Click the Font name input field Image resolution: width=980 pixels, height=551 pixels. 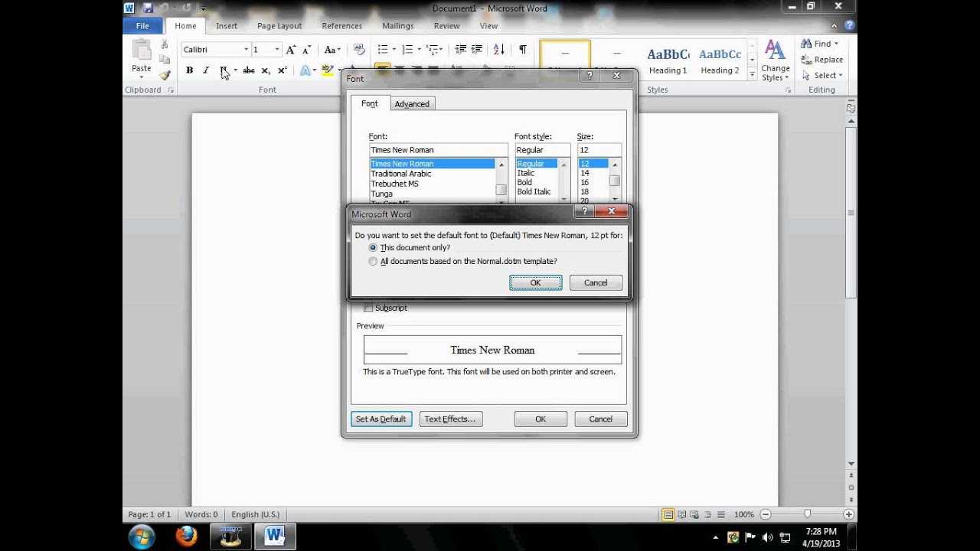[438, 150]
